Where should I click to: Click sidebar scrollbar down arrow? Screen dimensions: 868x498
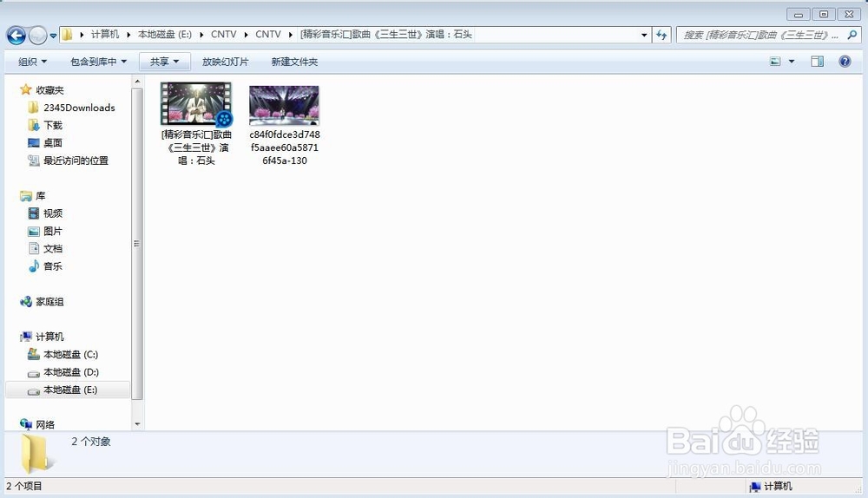pyautogui.click(x=137, y=424)
